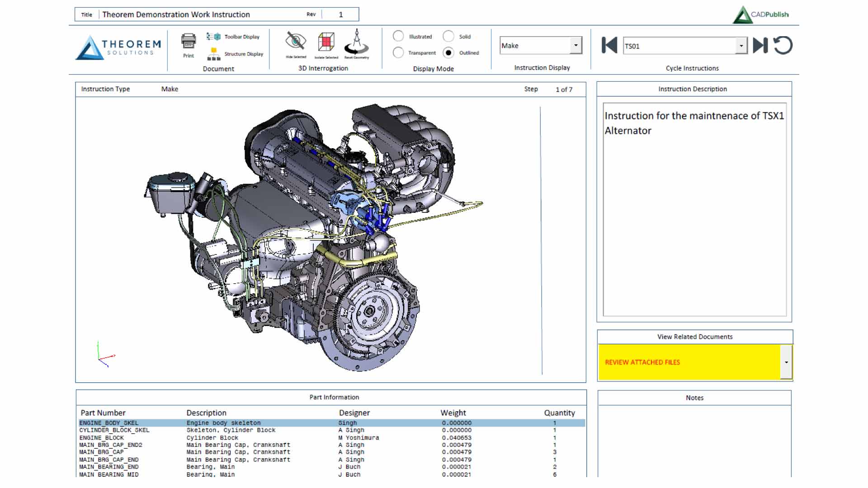Viewport: 868px width, 488px height.
Task: Open the REVIEW ATTACHED FILES dropdown arrow
Action: tap(787, 361)
